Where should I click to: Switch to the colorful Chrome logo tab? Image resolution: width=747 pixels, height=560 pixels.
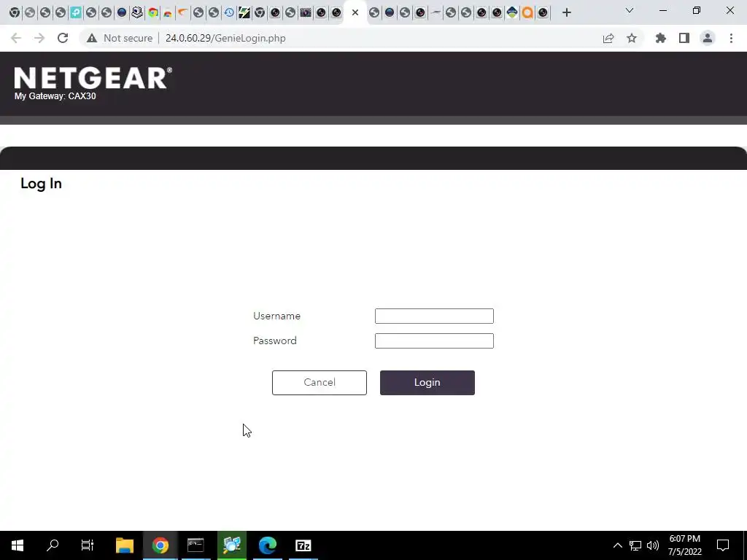pyautogui.click(x=153, y=12)
